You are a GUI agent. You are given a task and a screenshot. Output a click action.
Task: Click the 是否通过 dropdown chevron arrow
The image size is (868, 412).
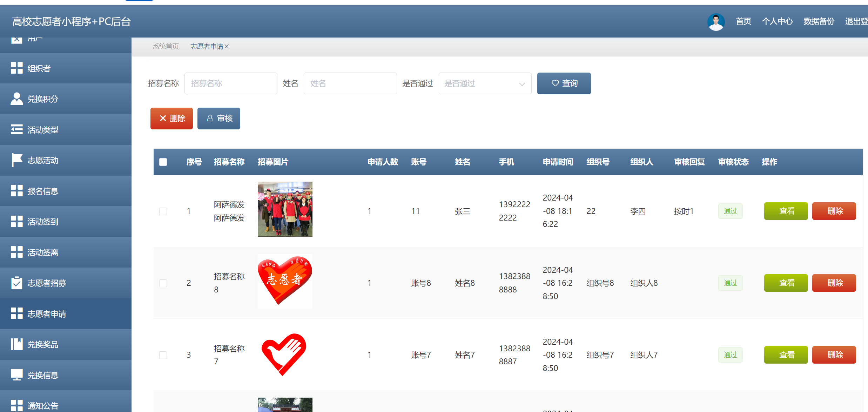(x=522, y=84)
